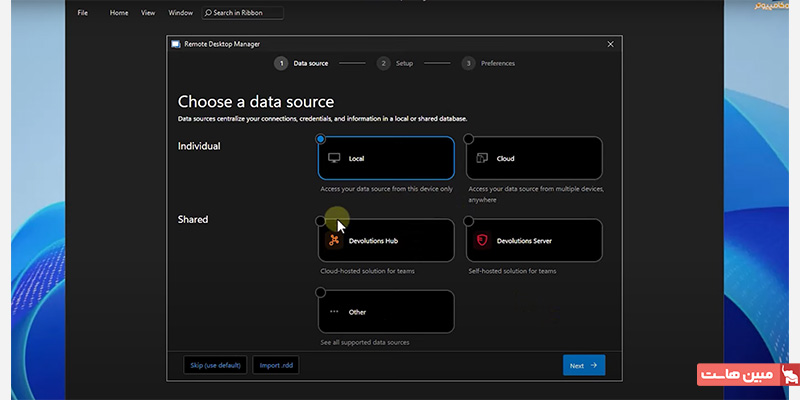Click the Next button
800x400 pixels.
(584, 365)
